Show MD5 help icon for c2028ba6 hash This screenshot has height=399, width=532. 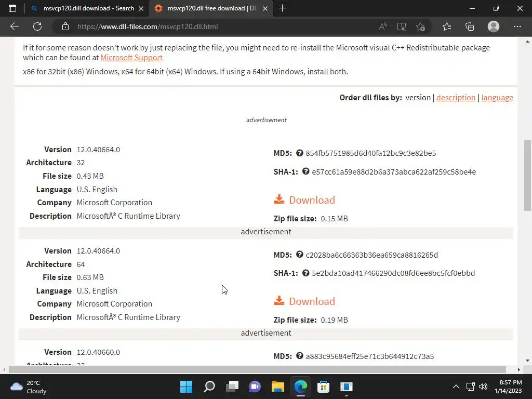(299, 254)
